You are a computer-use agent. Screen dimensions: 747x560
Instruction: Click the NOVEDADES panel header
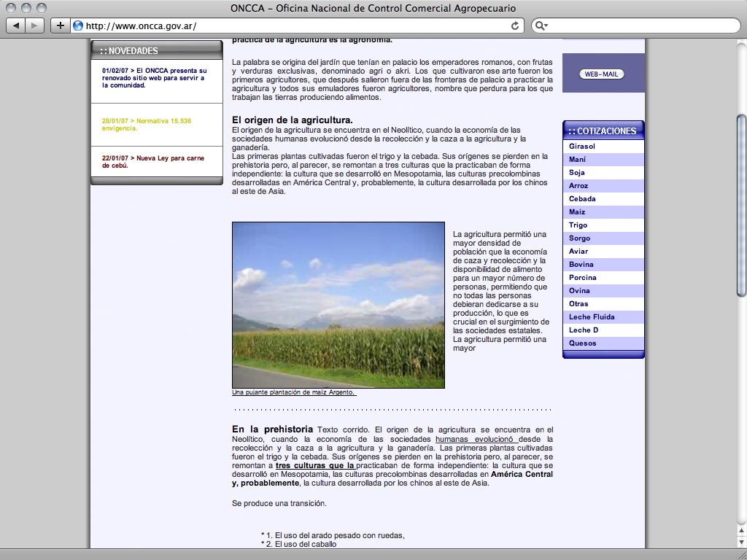click(x=157, y=50)
